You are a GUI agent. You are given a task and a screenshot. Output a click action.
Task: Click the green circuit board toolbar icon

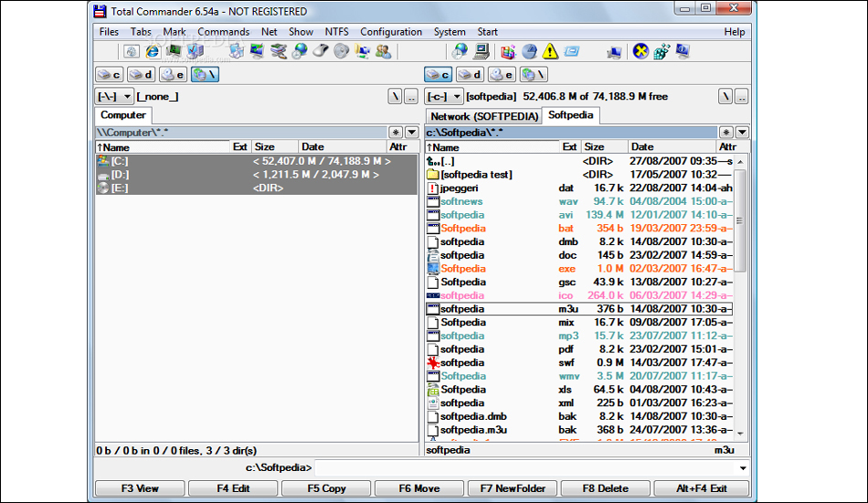174,51
